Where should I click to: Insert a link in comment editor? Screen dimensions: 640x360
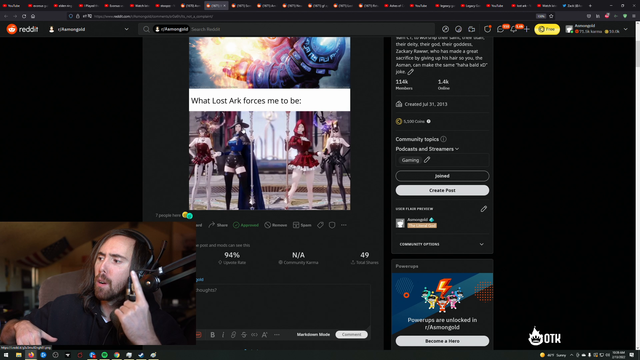click(233, 334)
